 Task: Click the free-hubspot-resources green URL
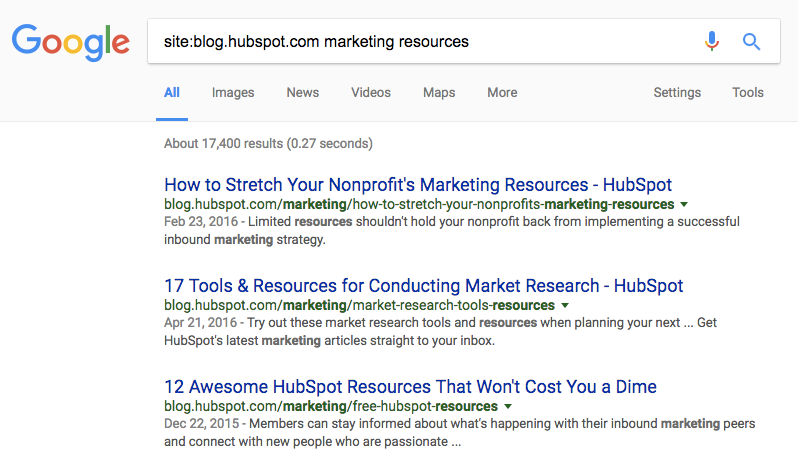pos(331,407)
